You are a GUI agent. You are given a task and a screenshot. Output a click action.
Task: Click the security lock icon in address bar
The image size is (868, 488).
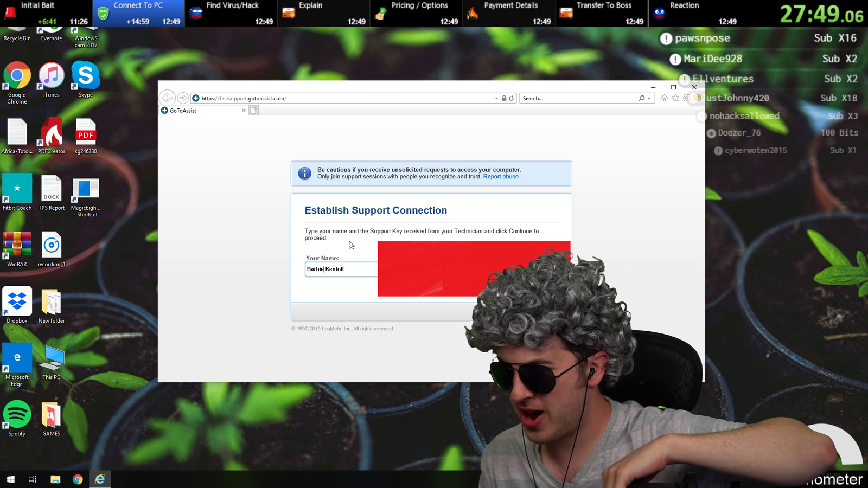pyautogui.click(x=504, y=98)
